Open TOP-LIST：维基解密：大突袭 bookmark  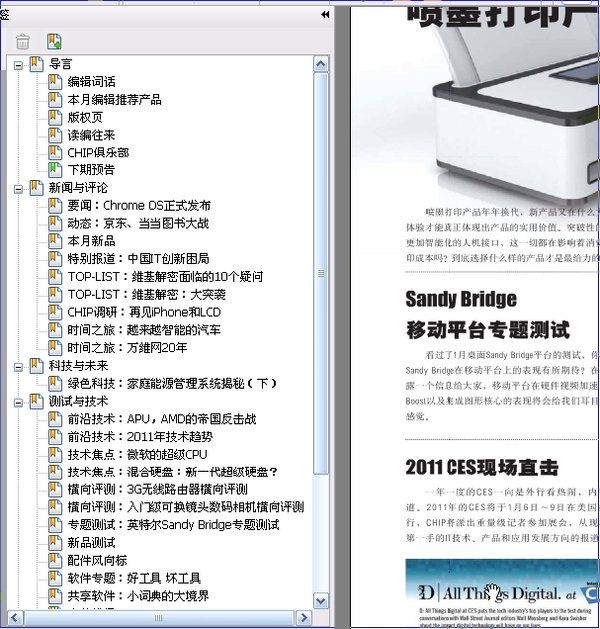[146, 294]
